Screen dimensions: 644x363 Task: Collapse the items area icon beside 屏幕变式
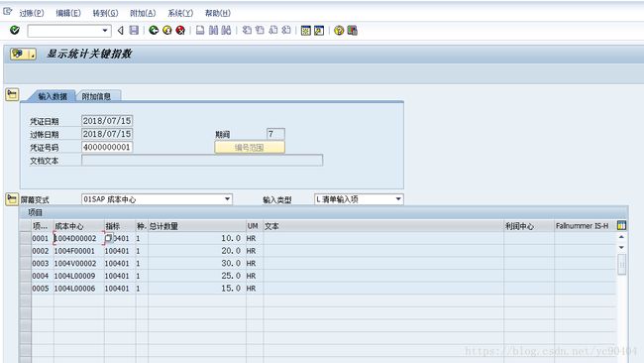(x=12, y=199)
